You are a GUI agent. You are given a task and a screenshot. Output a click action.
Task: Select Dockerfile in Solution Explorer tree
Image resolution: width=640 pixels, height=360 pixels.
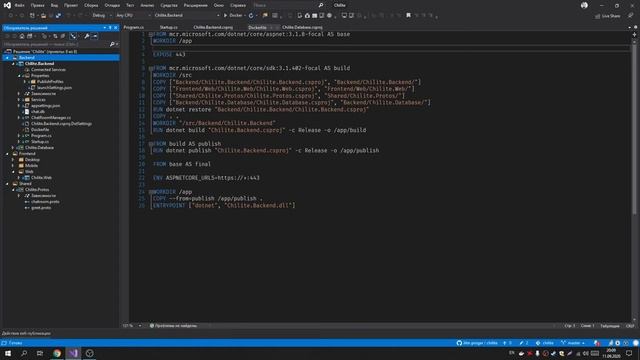40,130
